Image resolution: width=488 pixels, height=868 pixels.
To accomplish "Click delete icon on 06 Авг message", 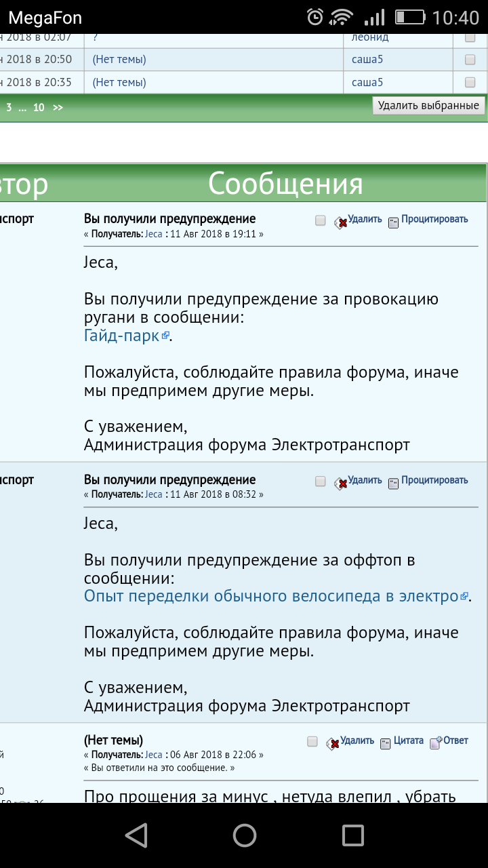I will tap(333, 743).
